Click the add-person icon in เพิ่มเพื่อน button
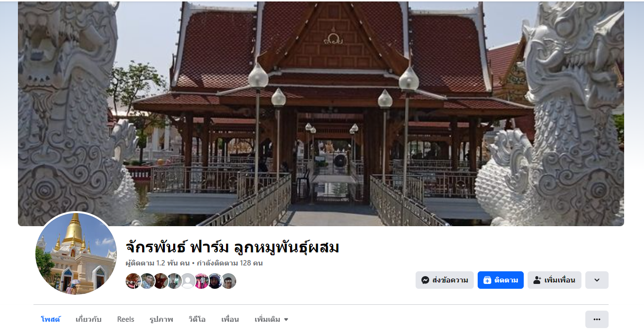Viewport: 644px width, 331px height. click(537, 280)
